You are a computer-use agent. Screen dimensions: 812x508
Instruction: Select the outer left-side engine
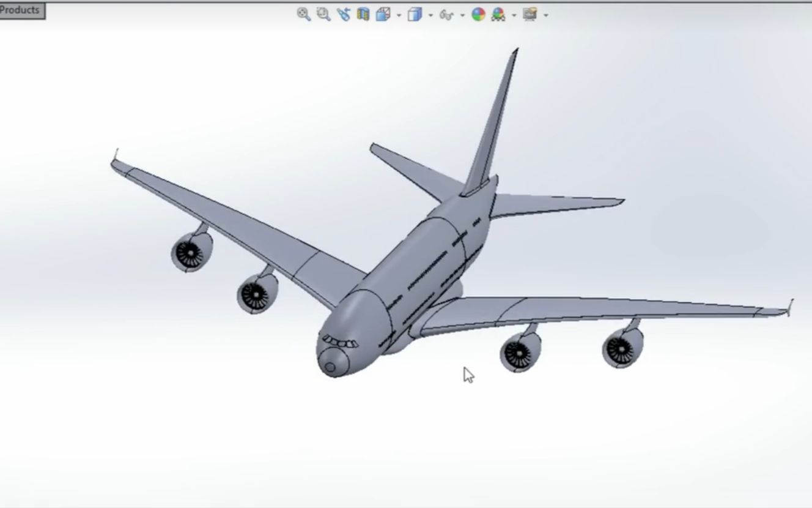(x=191, y=252)
